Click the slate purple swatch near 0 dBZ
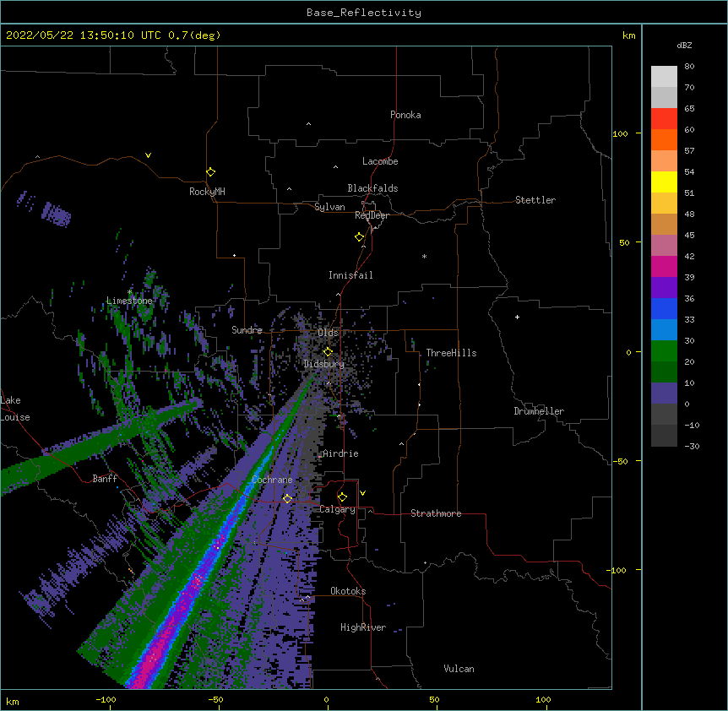This screenshot has height=711, width=728. 664,393
